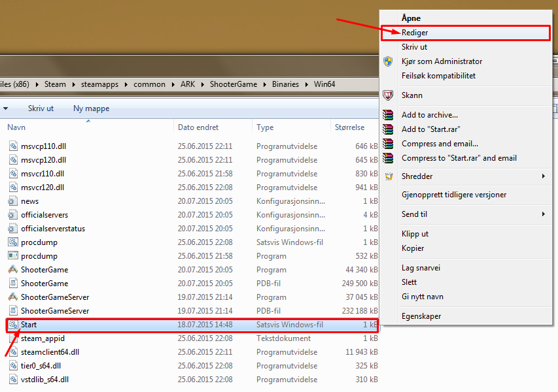
Task: Click the steam_appid text file icon
Action: point(13,338)
